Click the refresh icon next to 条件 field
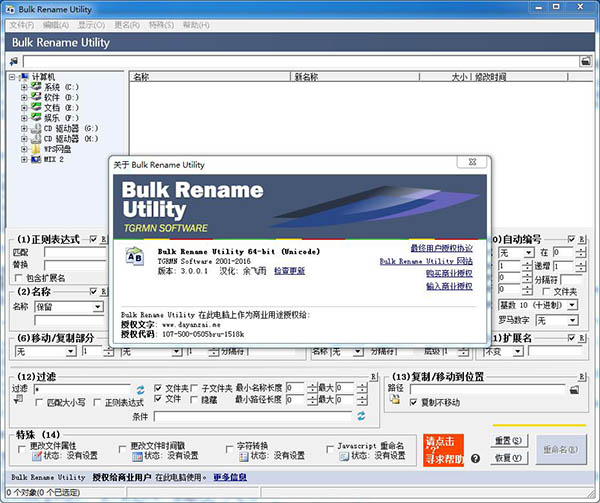600x503 pixels. point(361,416)
